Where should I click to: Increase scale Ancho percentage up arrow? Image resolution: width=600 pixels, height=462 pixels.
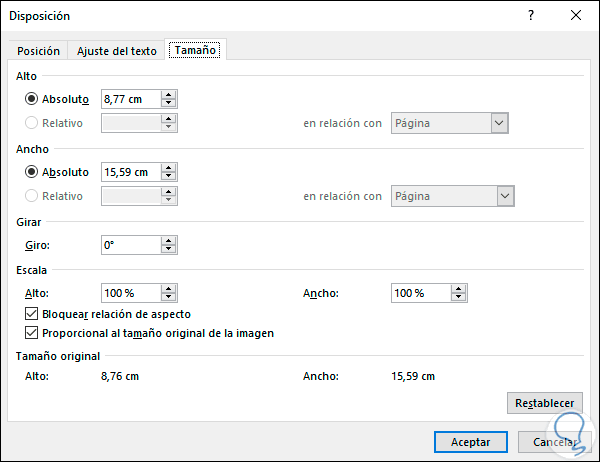click(x=459, y=289)
